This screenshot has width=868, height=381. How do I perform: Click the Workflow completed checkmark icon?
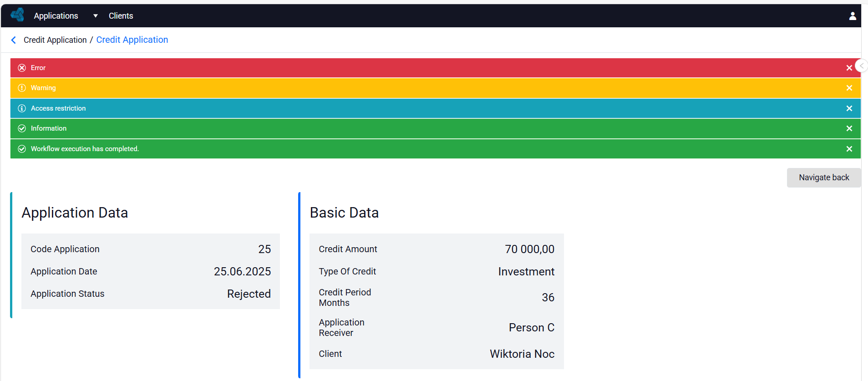[x=22, y=149]
